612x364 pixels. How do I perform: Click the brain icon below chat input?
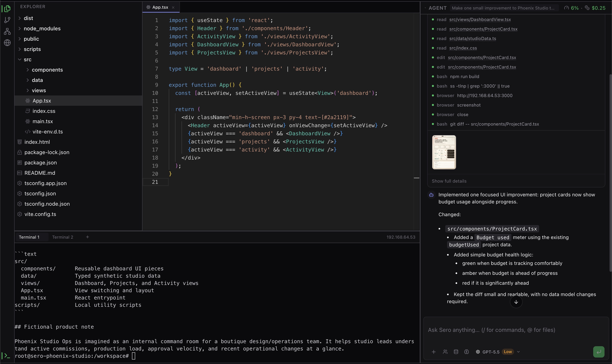point(466,352)
